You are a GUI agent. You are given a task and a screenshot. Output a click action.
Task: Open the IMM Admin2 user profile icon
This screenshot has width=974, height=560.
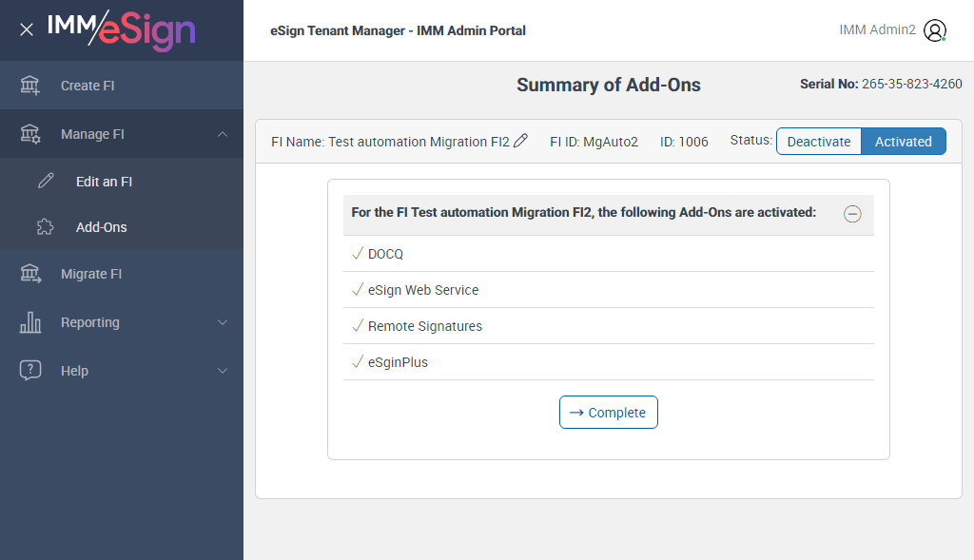935,30
